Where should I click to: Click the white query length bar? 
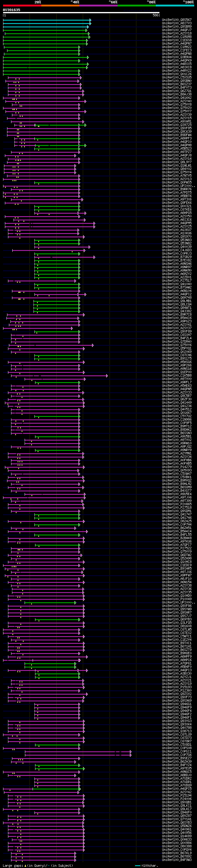point(81,13)
